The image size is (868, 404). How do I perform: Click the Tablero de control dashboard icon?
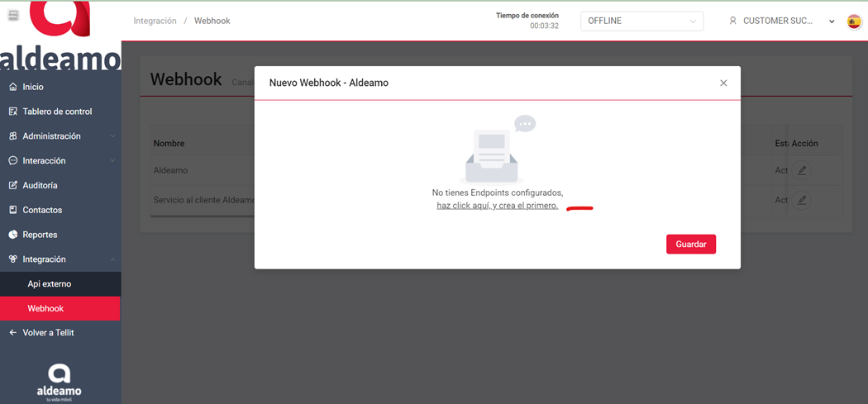(13, 112)
